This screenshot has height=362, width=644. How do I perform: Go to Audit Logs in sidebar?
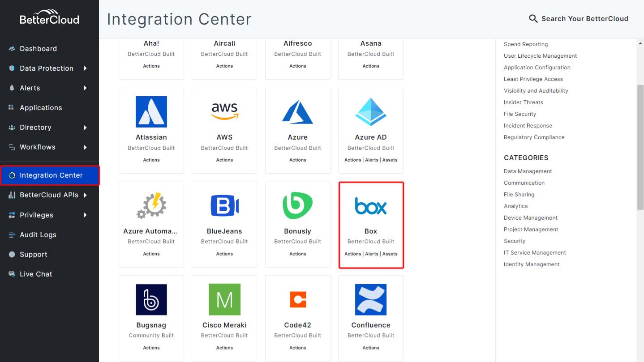[38, 235]
